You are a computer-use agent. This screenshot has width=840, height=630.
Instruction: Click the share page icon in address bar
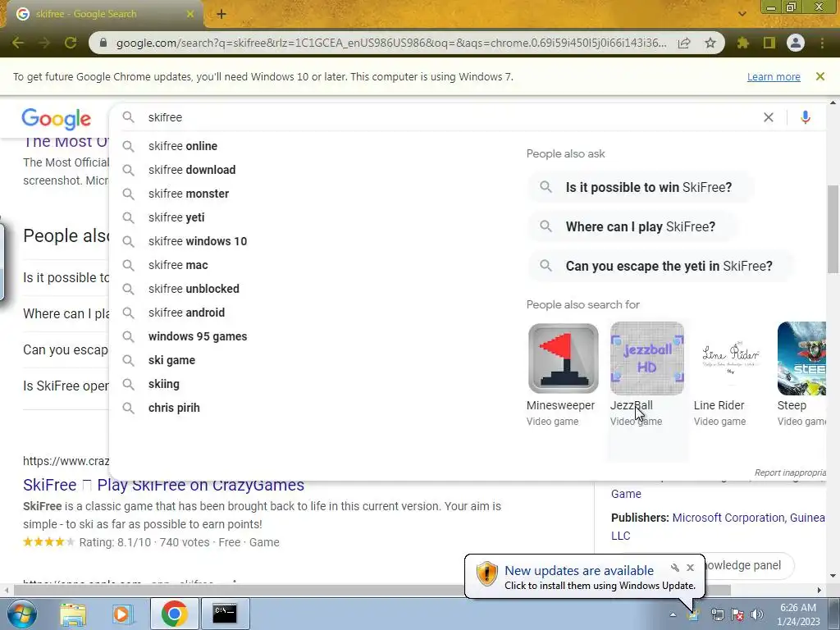tap(684, 43)
